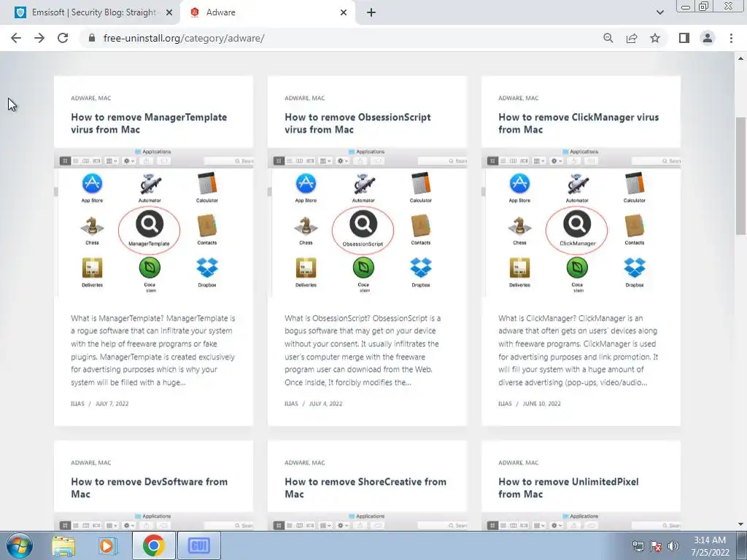
Task: Click JULY 7, 2022 post date
Action: 112,403
